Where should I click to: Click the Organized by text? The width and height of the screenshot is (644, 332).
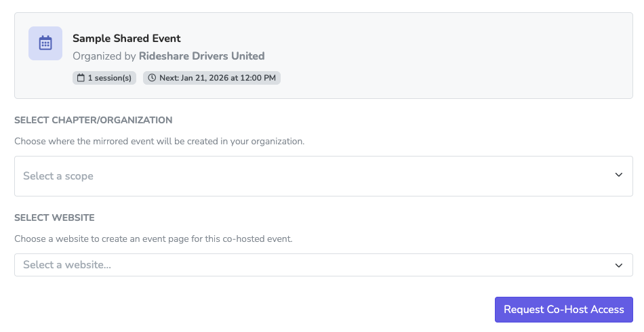pos(104,56)
